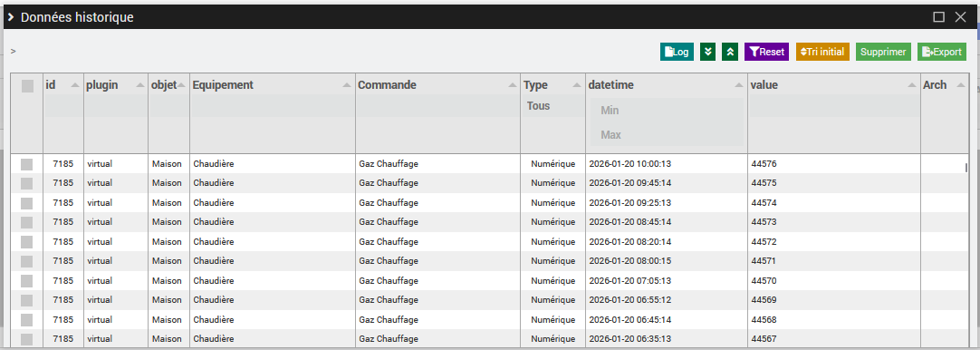Image resolution: width=980 pixels, height=350 pixels.
Task: Check the row with value 44570
Action: coord(26,280)
